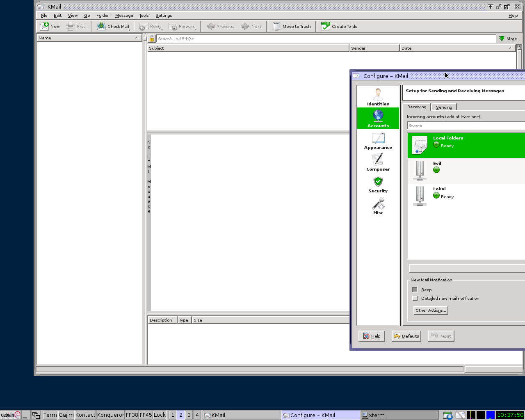The image size is (525, 420).
Task: Click show desktop icon in taskbar
Action: coord(26,415)
